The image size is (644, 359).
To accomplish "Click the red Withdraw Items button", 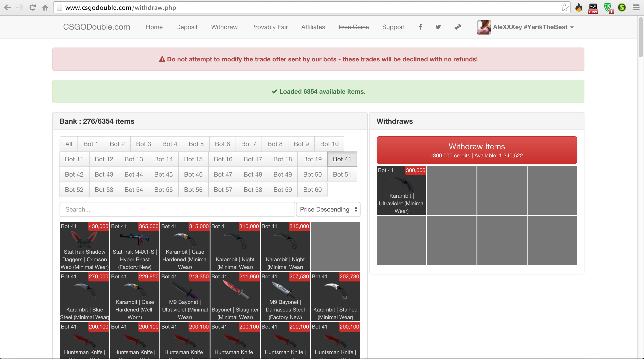I will tap(477, 150).
